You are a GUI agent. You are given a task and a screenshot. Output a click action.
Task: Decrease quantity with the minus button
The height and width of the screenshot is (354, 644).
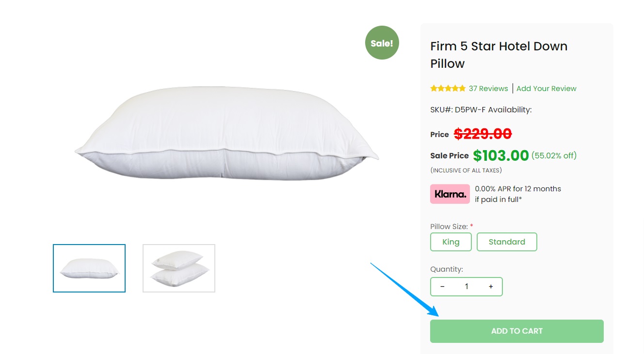pyautogui.click(x=442, y=287)
